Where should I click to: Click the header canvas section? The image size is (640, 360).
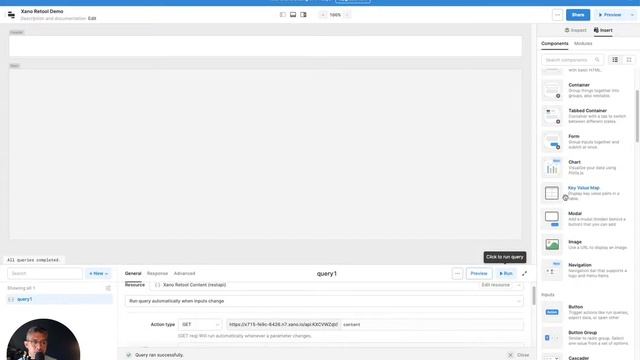point(265,46)
